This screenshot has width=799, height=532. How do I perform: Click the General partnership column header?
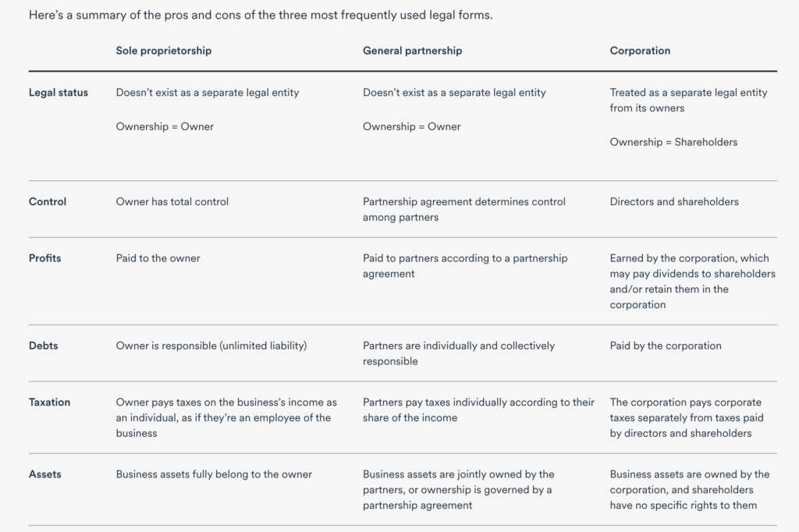(x=412, y=51)
